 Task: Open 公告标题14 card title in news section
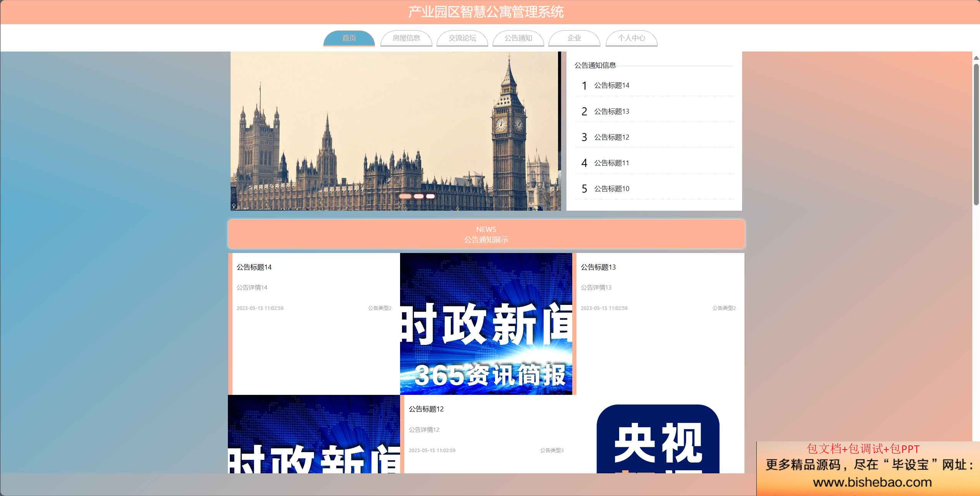click(x=254, y=267)
